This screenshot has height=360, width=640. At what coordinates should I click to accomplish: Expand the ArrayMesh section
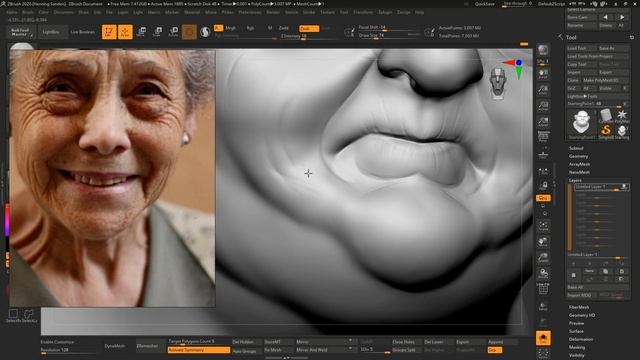coord(579,164)
